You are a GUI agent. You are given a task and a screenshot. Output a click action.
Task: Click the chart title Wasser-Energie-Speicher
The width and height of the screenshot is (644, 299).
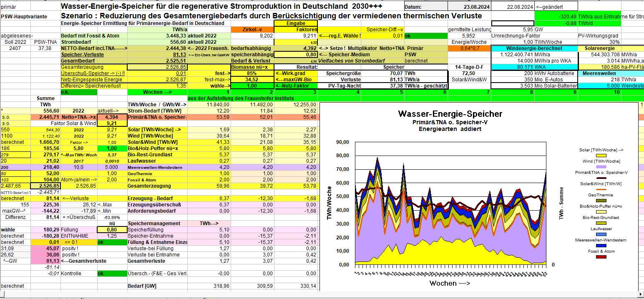click(x=450, y=114)
